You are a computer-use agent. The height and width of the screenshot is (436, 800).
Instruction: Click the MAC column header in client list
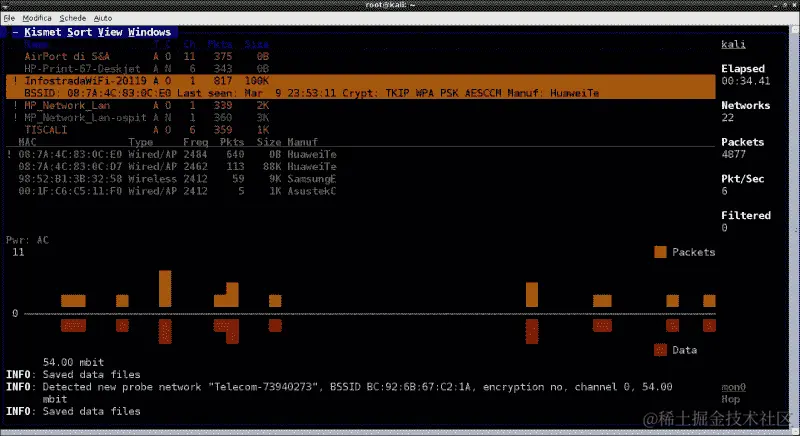coord(27,142)
